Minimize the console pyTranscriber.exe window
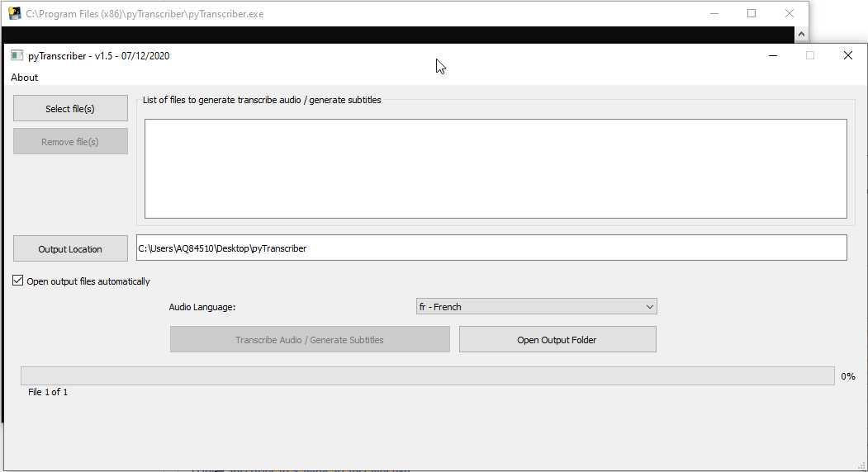 coord(714,13)
